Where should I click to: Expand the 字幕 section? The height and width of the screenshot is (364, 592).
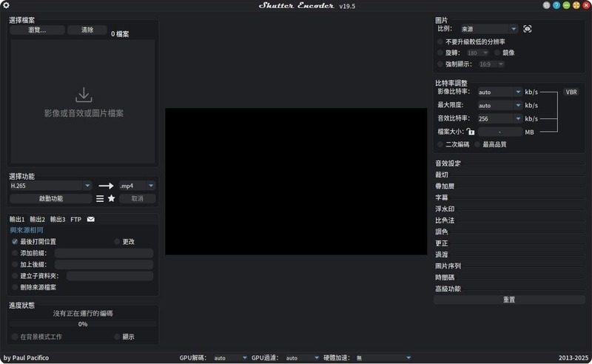tap(442, 198)
